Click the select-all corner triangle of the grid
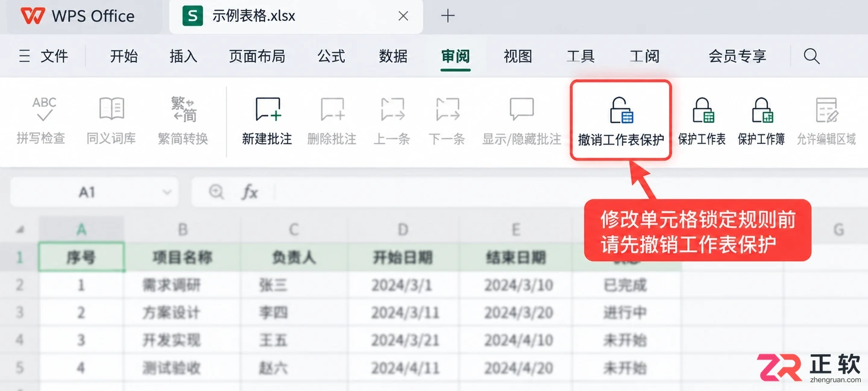The image size is (868, 391). pos(20,230)
